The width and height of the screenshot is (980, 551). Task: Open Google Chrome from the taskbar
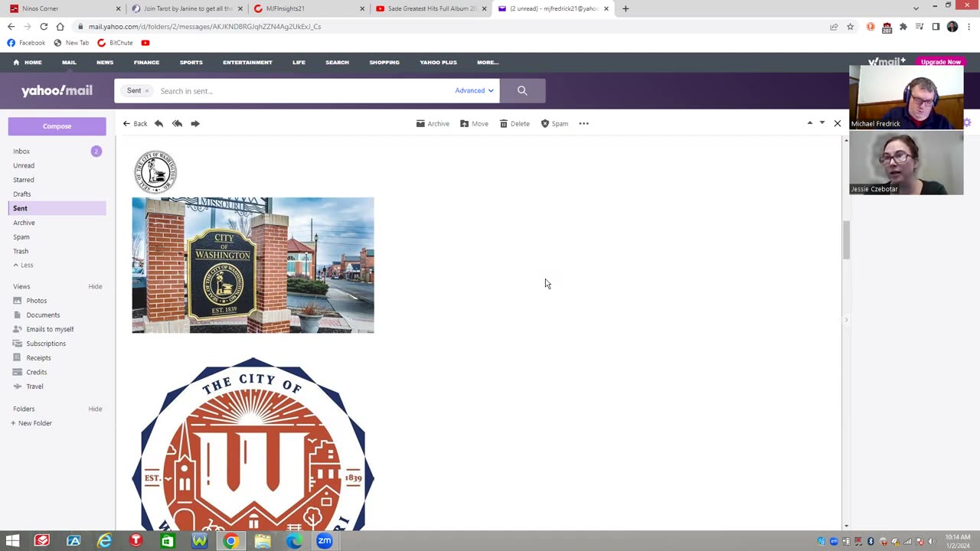point(230,541)
